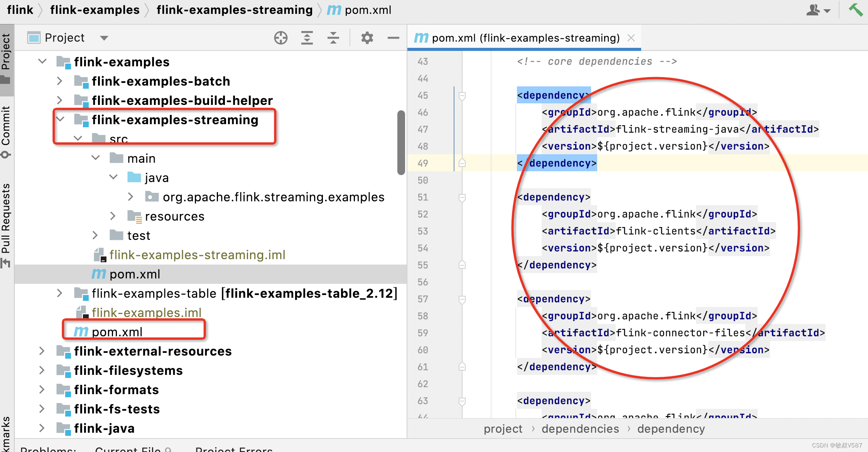
Task: Click the build hammer icon
Action: point(855,10)
